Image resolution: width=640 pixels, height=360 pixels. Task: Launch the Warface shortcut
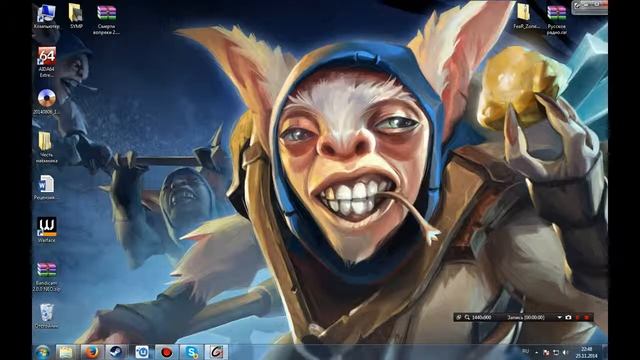point(47,230)
